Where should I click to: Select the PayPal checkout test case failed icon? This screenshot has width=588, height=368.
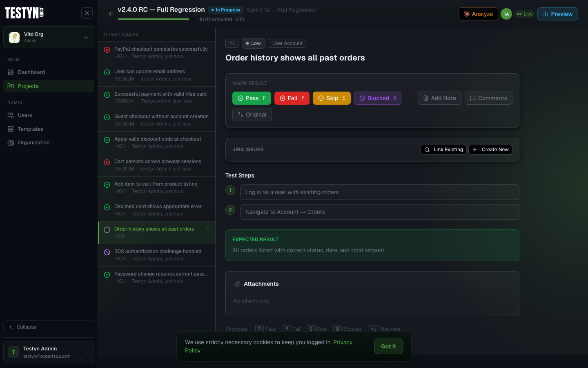point(107,50)
